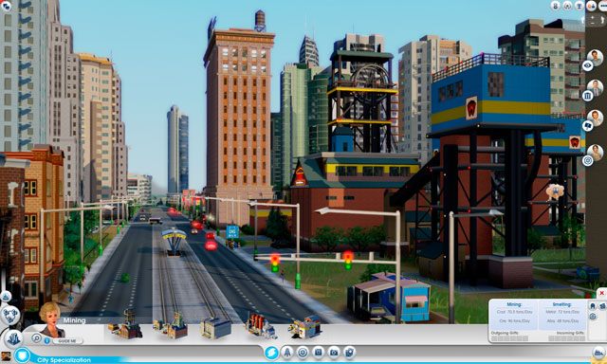
Task: Open the magnifier inspect tool beside advisor
Action: (x=36, y=338)
